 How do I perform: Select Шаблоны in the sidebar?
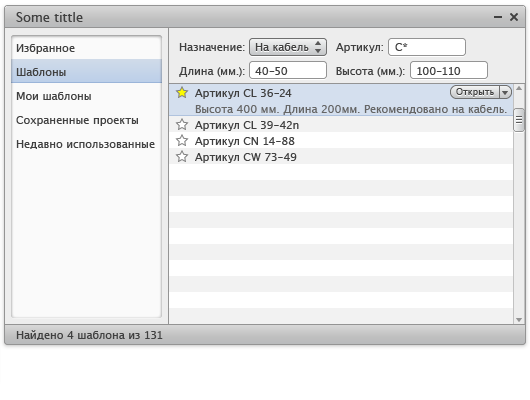(x=87, y=72)
